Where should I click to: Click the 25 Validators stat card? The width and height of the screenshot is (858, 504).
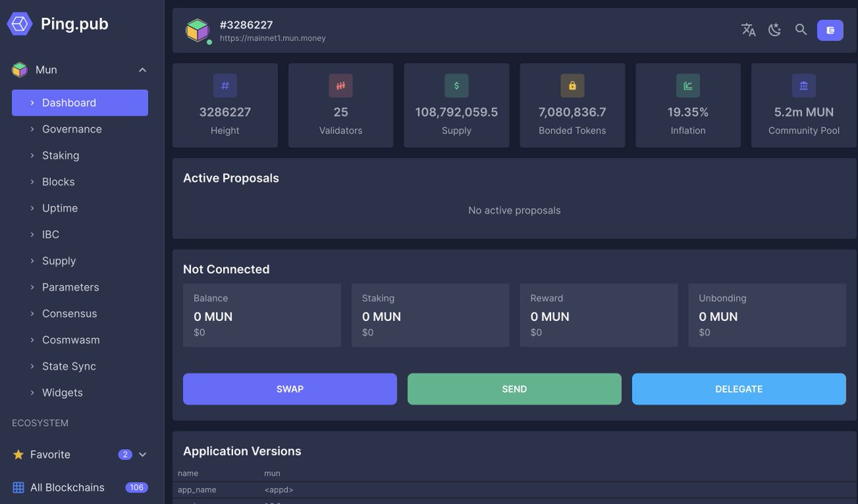click(x=340, y=105)
